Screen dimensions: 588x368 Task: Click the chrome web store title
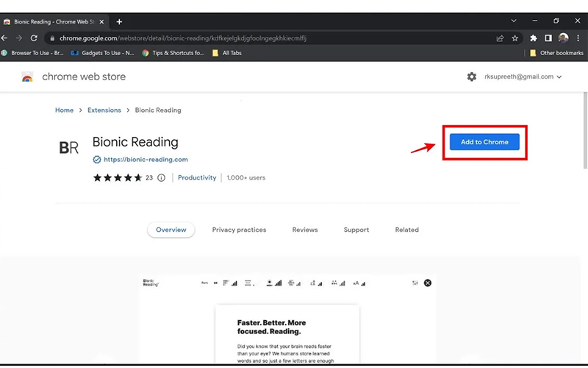(x=84, y=77)
